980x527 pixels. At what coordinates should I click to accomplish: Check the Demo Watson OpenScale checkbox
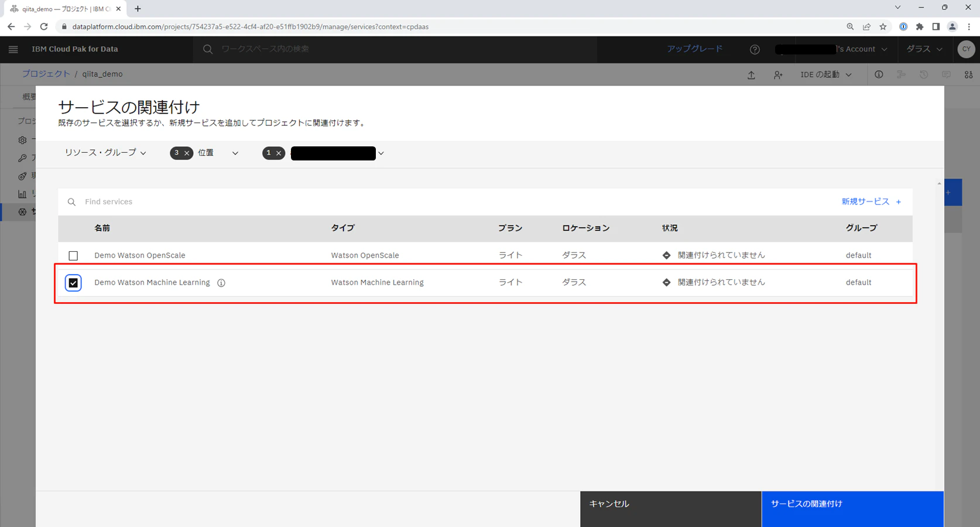(73, 256)
